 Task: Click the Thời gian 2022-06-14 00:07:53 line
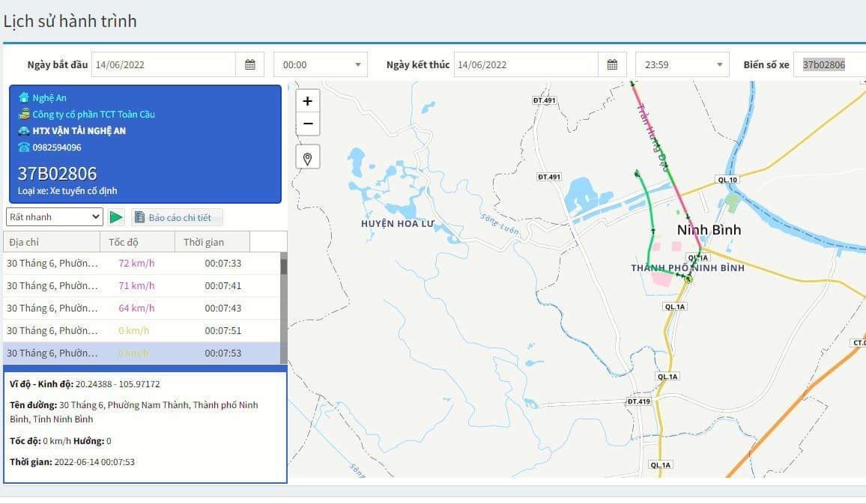pos(72,462)
